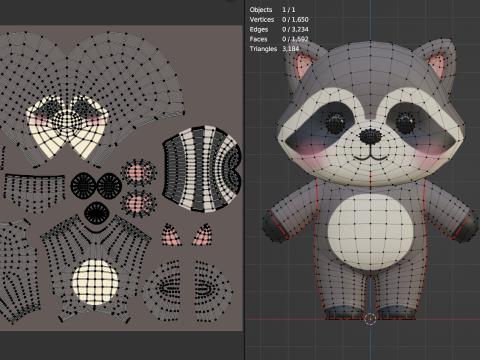Image resolution: width=480 pixels, height=360 pixels.
Task: Select the black nose UV island
Action: 97,213
